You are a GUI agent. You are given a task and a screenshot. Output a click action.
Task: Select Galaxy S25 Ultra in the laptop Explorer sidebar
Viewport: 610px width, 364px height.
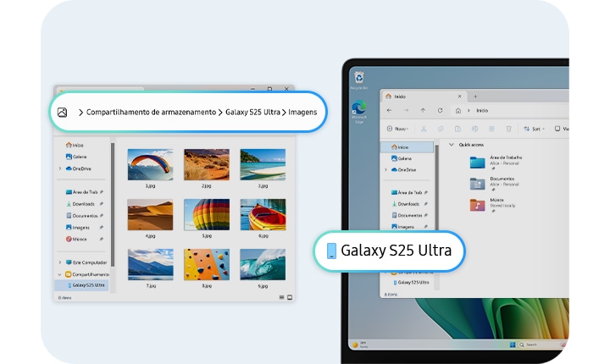411,283
